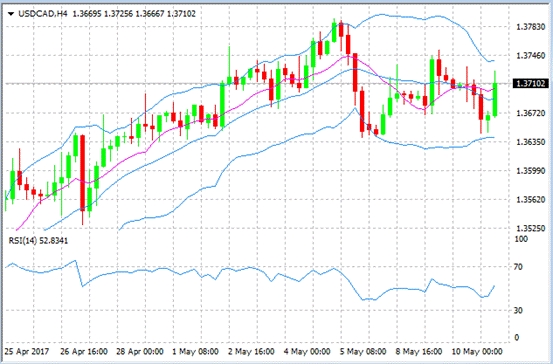553x364 pixels.
Task: Select the current price label 1.37102
Action: tap(530, 84)
